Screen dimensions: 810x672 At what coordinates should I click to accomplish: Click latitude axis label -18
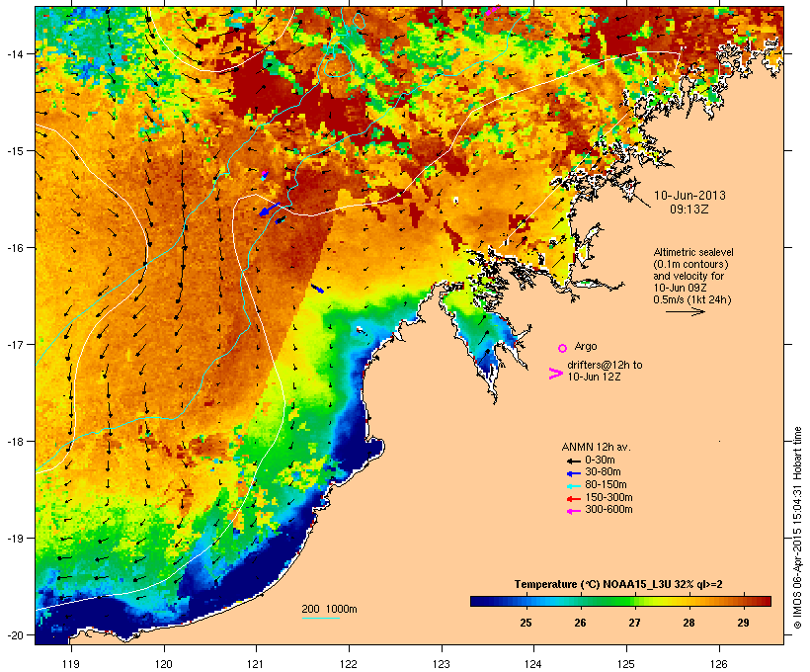[15, 442]
